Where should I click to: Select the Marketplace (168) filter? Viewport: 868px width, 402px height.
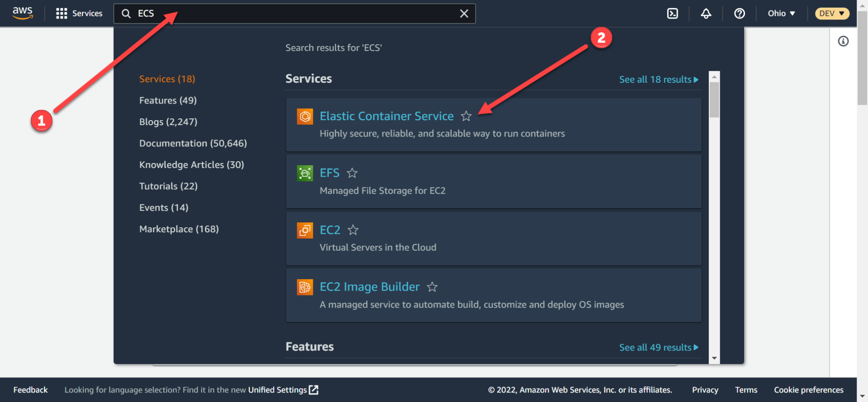pyautogui.click(x=179, y=229)
